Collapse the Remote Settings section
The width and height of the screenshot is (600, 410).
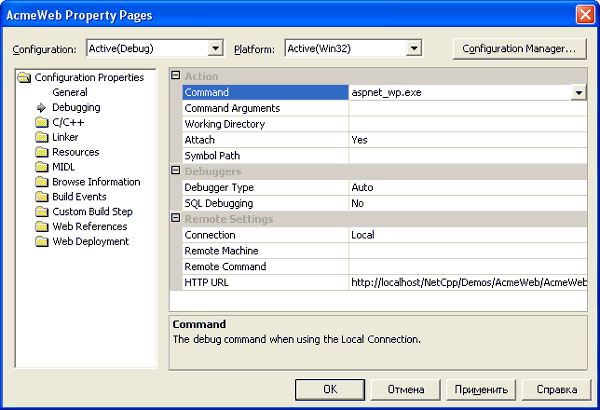click(x=176, y=219)
